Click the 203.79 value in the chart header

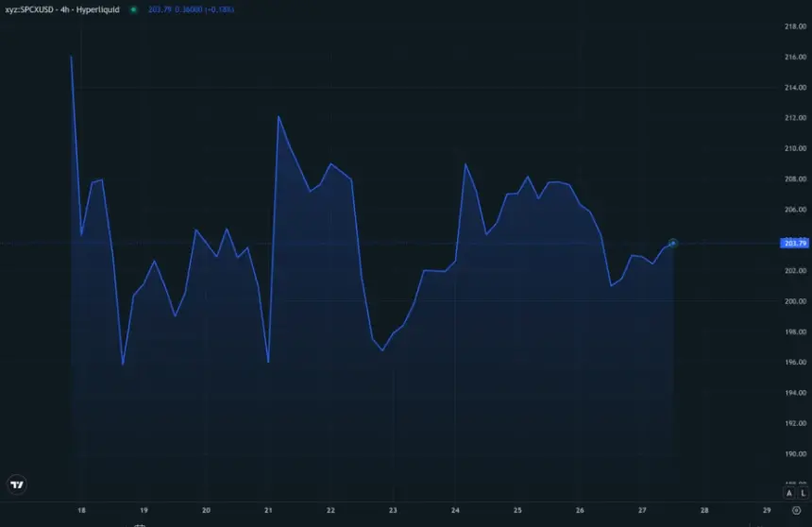click(160, 9)
